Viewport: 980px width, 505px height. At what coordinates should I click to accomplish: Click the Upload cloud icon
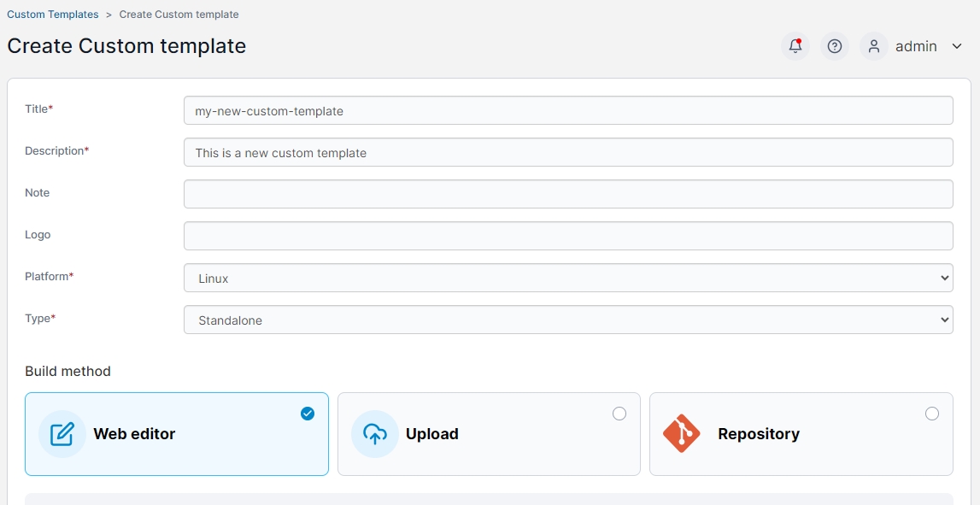[x=375, y=434]
